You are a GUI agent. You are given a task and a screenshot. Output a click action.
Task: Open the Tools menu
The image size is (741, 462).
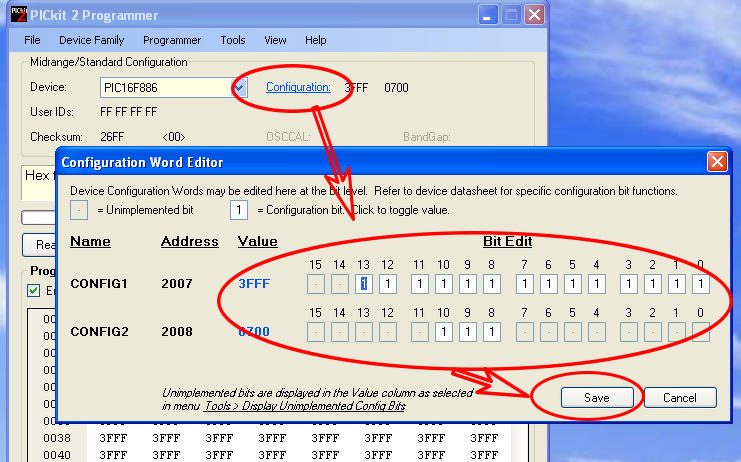[233, 40]
